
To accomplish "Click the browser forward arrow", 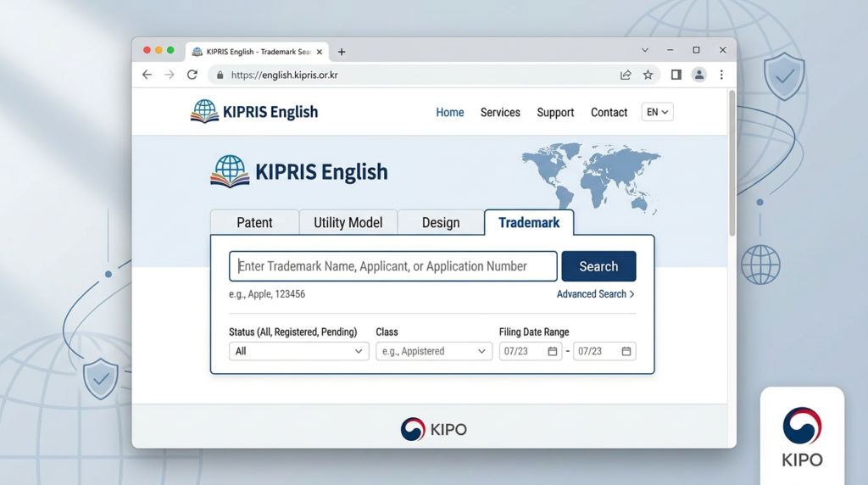I will pyautogui.click(x=170, y=75).
